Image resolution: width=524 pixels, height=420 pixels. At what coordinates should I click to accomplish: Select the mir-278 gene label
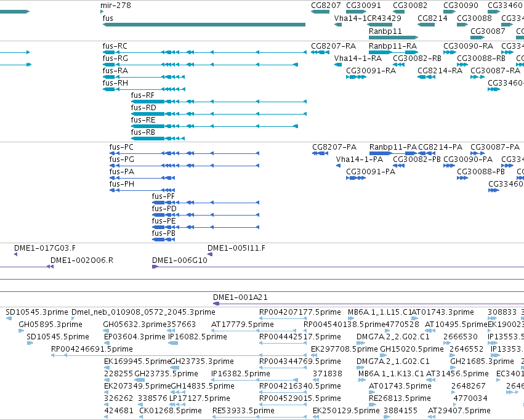tap(116, 6)
